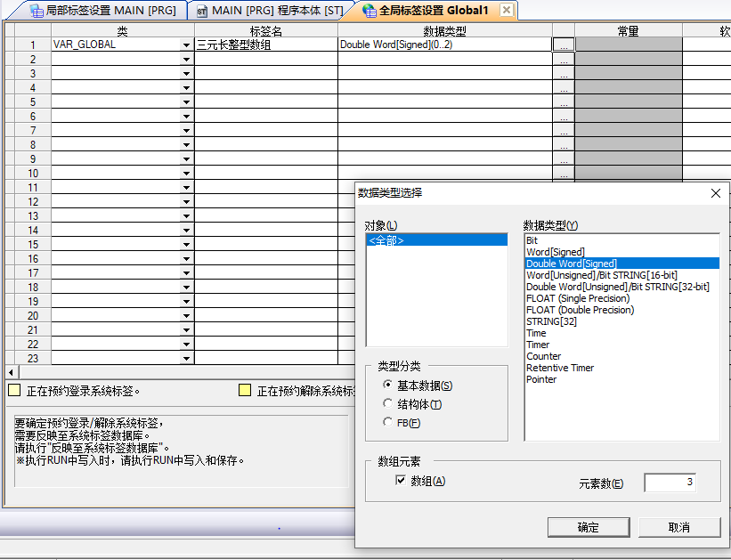Click the ellipsis button in row 5
This screenshot has width=731, height=560.
(563, 101)
